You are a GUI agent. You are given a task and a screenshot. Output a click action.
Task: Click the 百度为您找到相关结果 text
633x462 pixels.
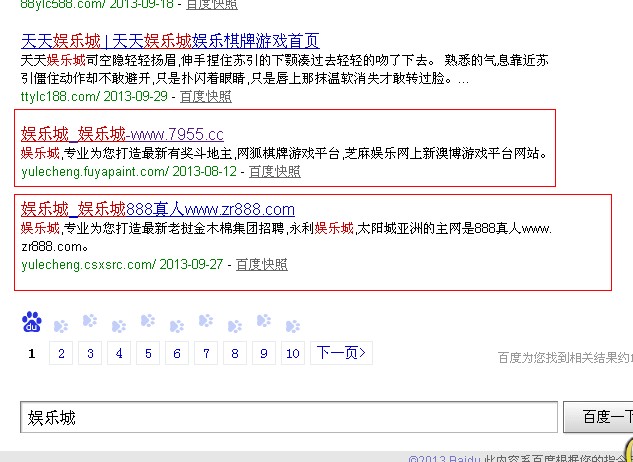pyautogui.click(x=565, y=358)
